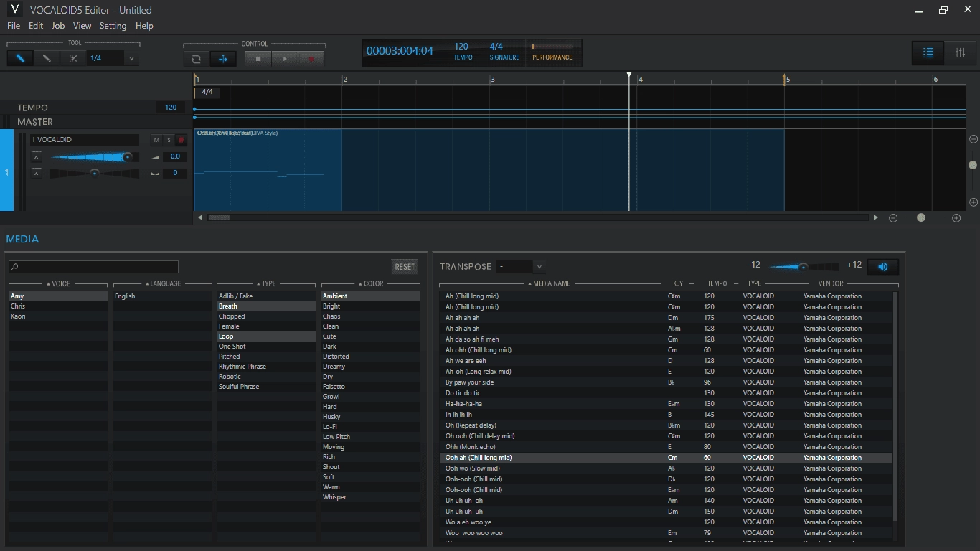The height and width of the screenshot is (551, 980).
Task: Select voice Kaori
Action: pyautogui.click(x=58, y=316)
